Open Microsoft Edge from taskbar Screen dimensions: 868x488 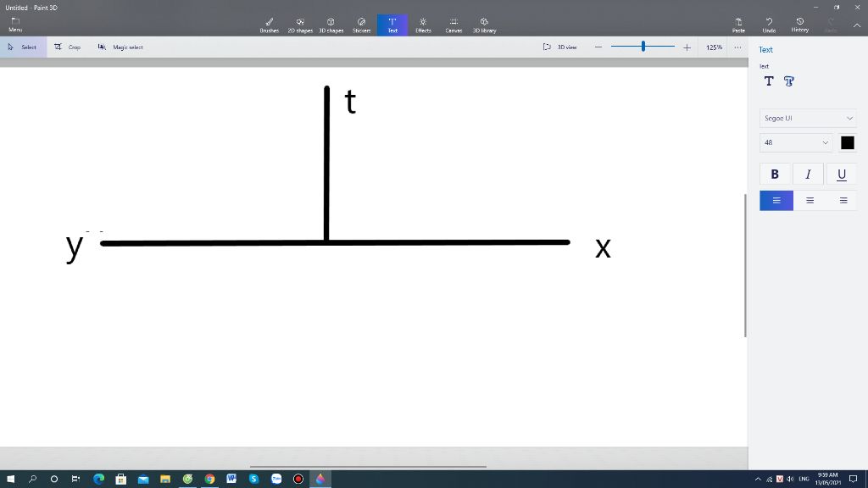pos(98,480)
